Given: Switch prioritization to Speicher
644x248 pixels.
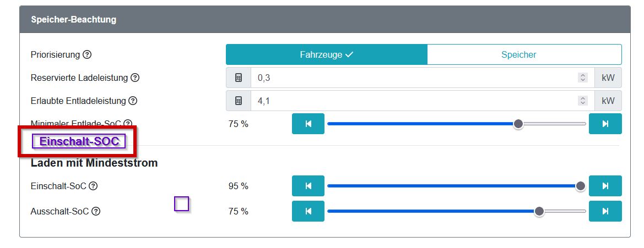Looking at the screenshot, I should [524, 55].
